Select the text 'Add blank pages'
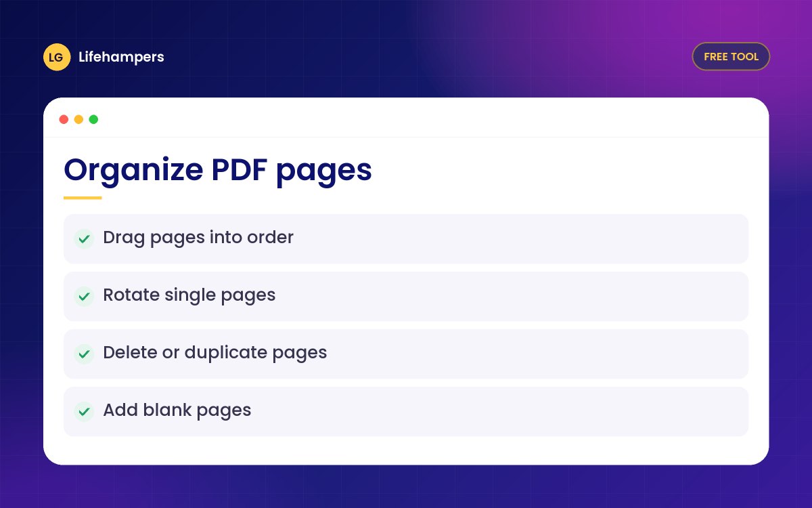The image size is (812, 508). [177, 410]
